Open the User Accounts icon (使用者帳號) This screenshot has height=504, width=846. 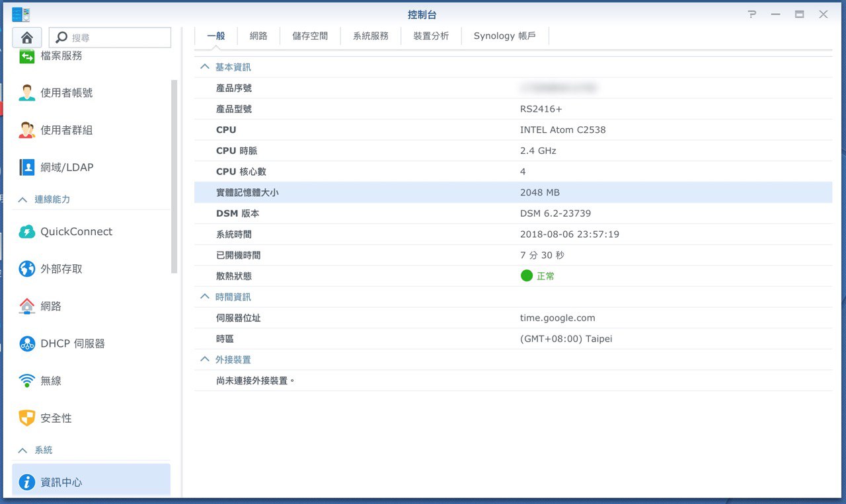[x=27, y=93]
